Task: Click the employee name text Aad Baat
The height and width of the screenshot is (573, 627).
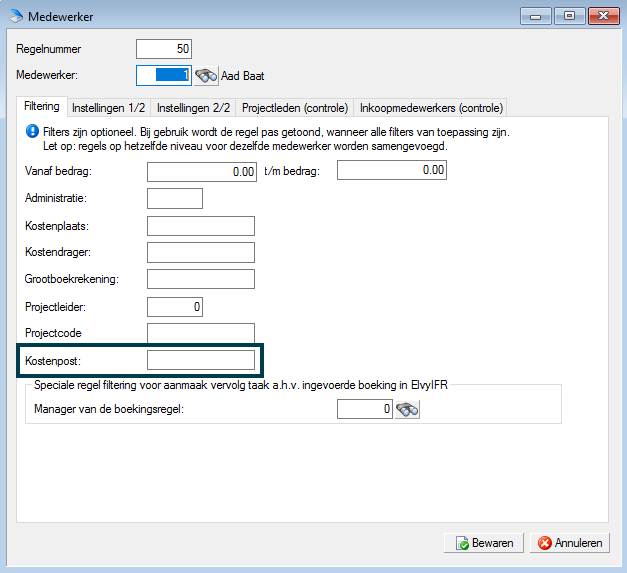Action: point(243,76)
